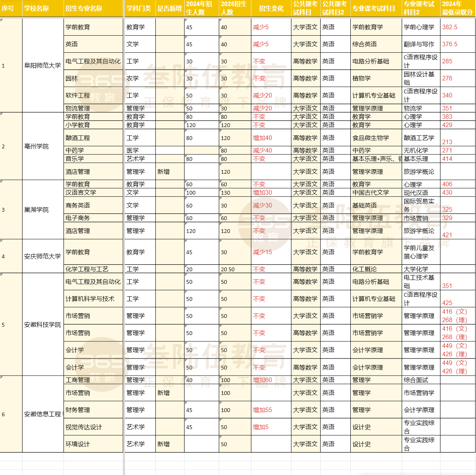This screenshot has width=476, height=475.
Task: Click the 翻译与写作 exam subject cell
Action: pos(421,44)
